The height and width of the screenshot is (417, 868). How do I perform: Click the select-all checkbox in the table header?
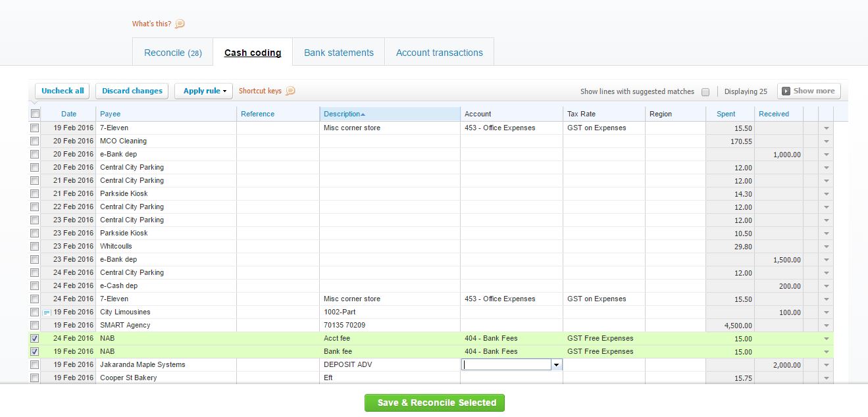click(x=34, y=113)
